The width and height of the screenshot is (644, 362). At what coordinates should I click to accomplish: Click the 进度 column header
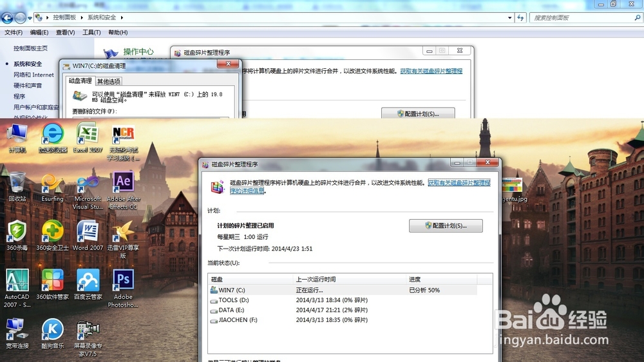click(x=442, y=280)
